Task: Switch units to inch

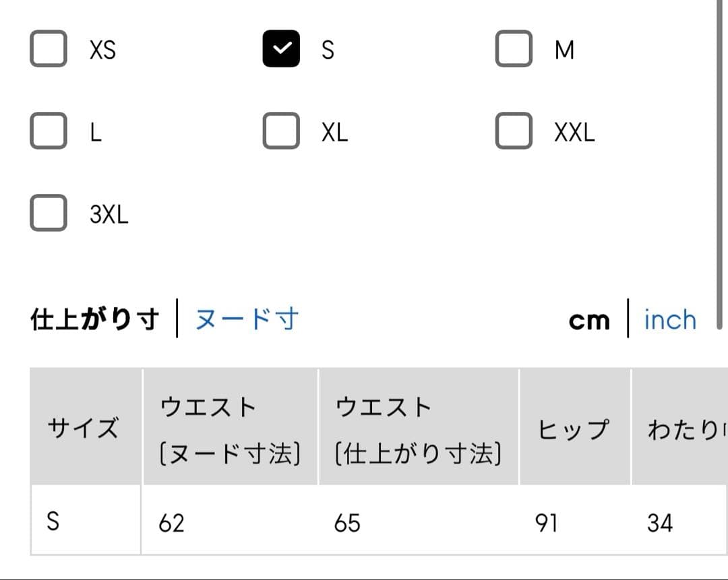Action: 669,320
